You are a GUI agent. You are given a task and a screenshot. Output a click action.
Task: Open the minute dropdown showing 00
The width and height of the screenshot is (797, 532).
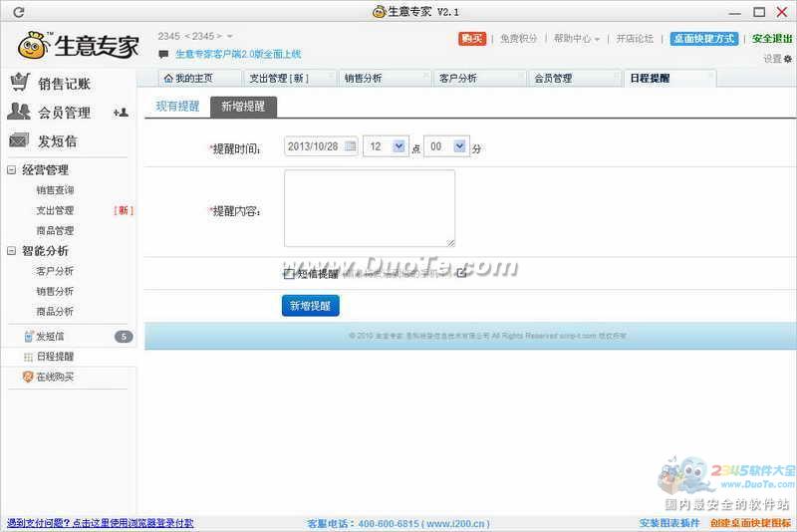446,146
